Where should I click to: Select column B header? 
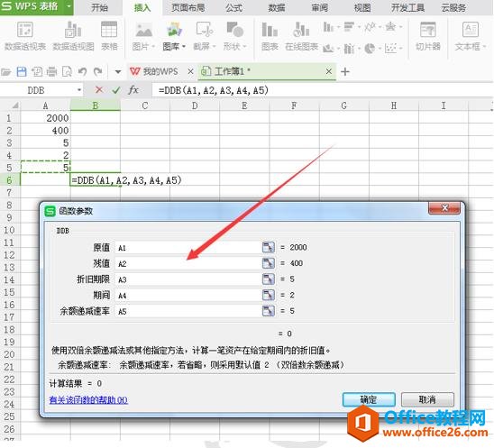[x=96, y=105]
